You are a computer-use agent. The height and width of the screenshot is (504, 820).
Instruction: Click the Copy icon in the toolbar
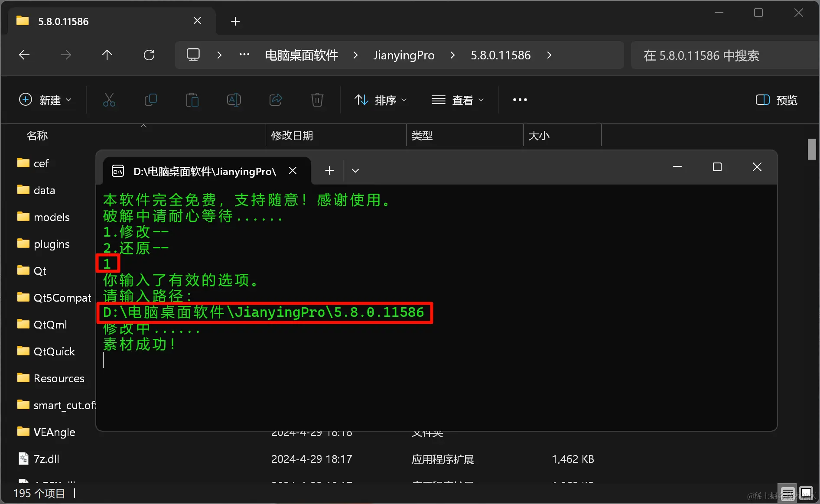point(150,100)
